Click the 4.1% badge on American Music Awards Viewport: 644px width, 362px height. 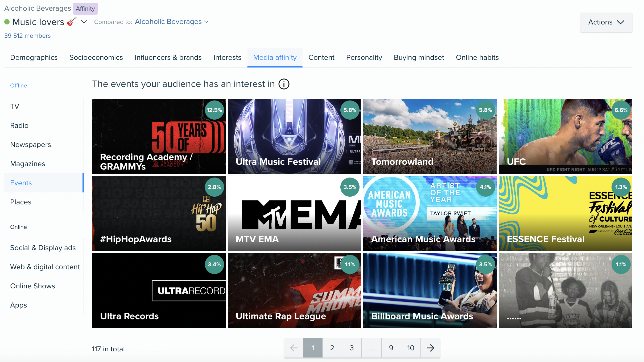pos(485,187)
